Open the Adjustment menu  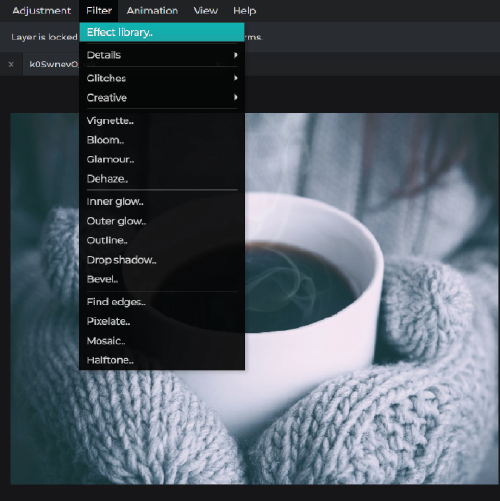(x=42, y=11)
